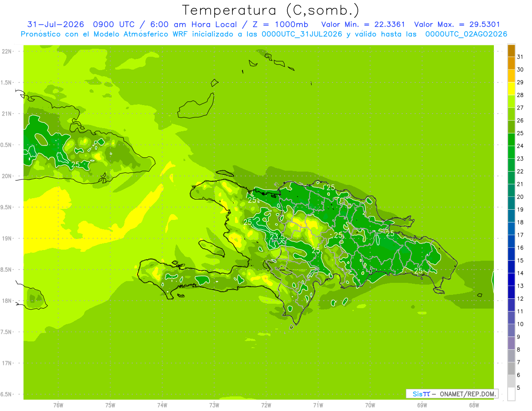Screen dimensions: 532x411
Task: Click the Temperatura (C,somb.) title
Action: coord(270,10)
